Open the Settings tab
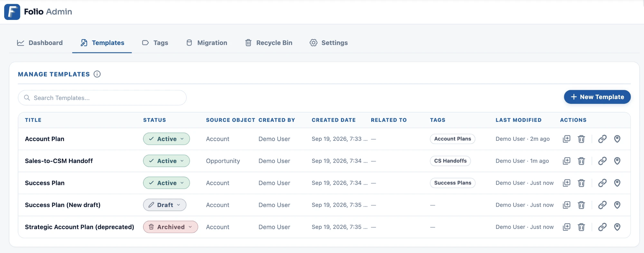 coord(329,43)
